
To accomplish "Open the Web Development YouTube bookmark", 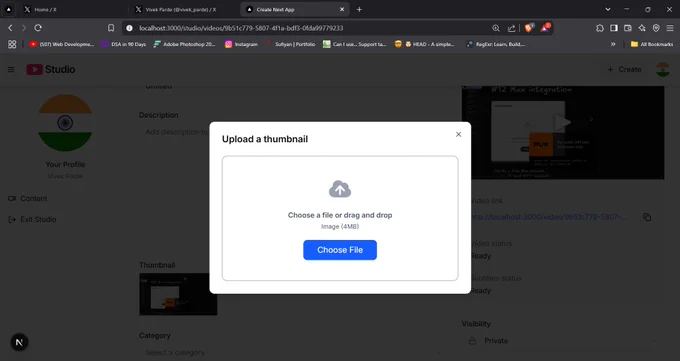I will coord(62,44).
